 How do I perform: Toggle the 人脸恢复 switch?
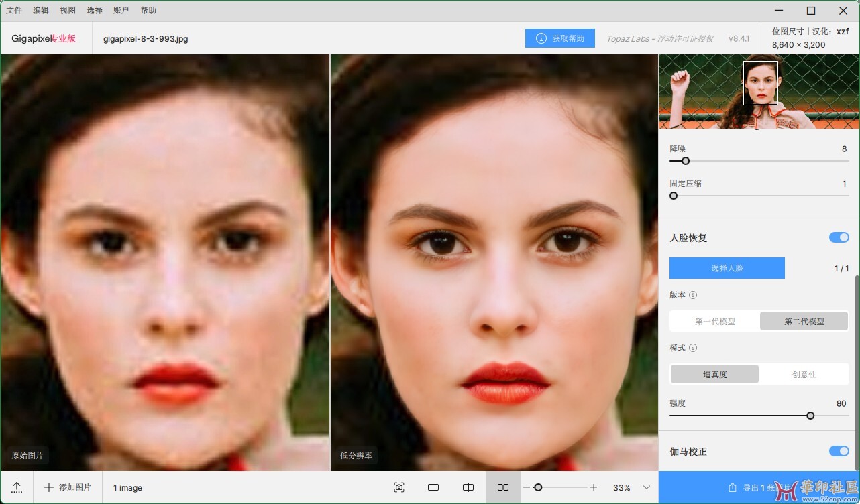click(x=839, y=237)
